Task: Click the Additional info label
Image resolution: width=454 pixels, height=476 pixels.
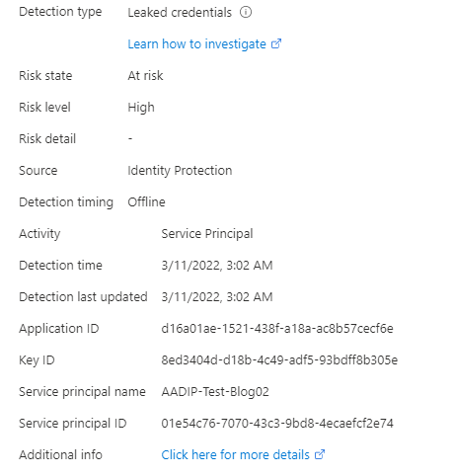Action: (x=60, y=455)
